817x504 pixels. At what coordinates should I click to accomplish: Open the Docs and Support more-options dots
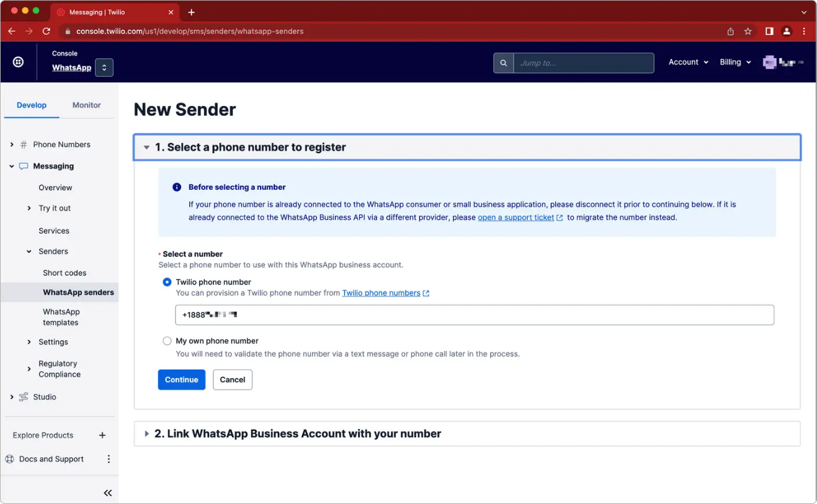[109, 459]
